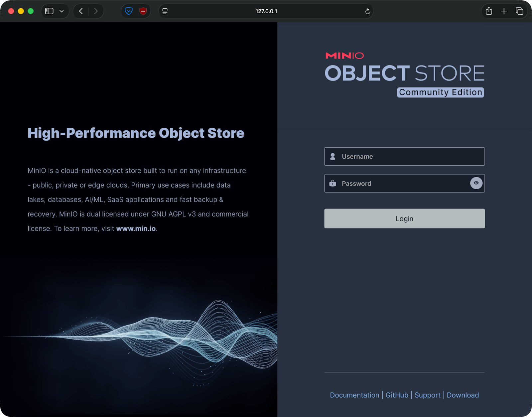Click the blue shield extension icon
The image size is (532, 417).
tap(129, 11)
